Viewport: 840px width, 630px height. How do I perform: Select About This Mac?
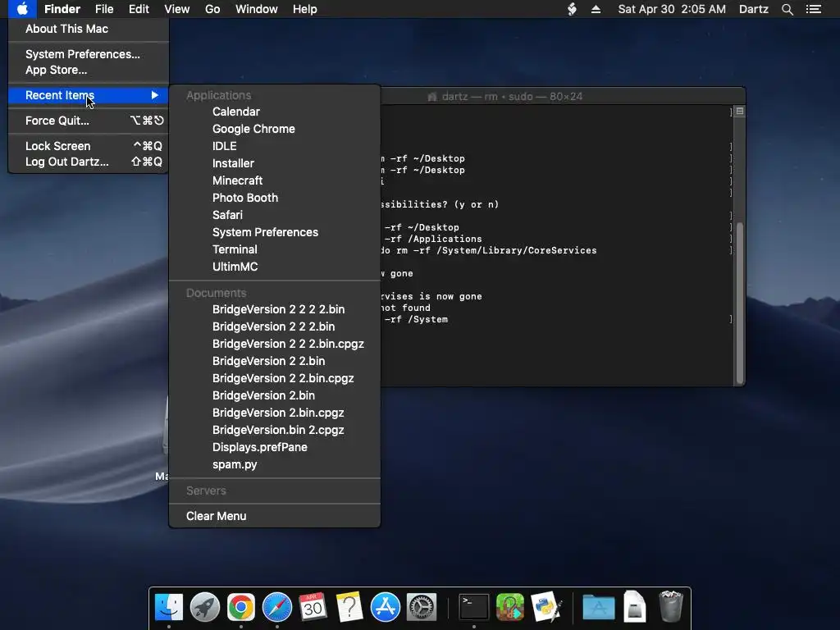(66, 29)
